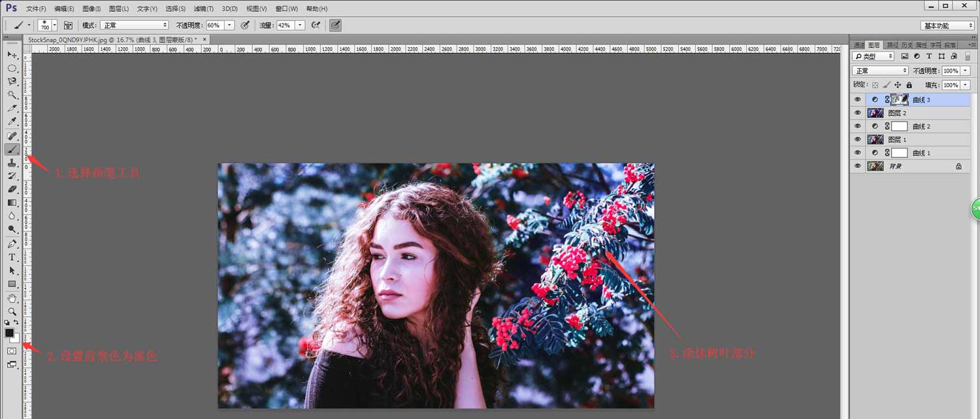Viewport: 980px width, 419px height.
Task: Open the brush 模式 dropdown
Action: [x=134, y=25]
